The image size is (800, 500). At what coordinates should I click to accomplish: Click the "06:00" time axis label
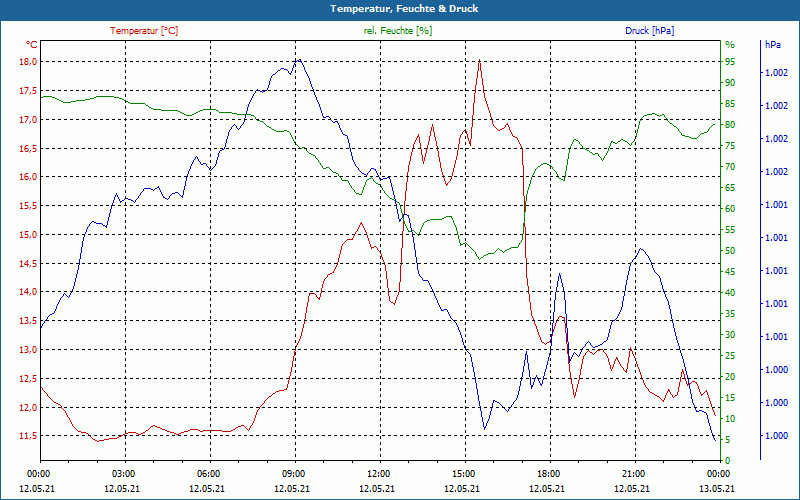pyautogui.click(x=208, y=473)
